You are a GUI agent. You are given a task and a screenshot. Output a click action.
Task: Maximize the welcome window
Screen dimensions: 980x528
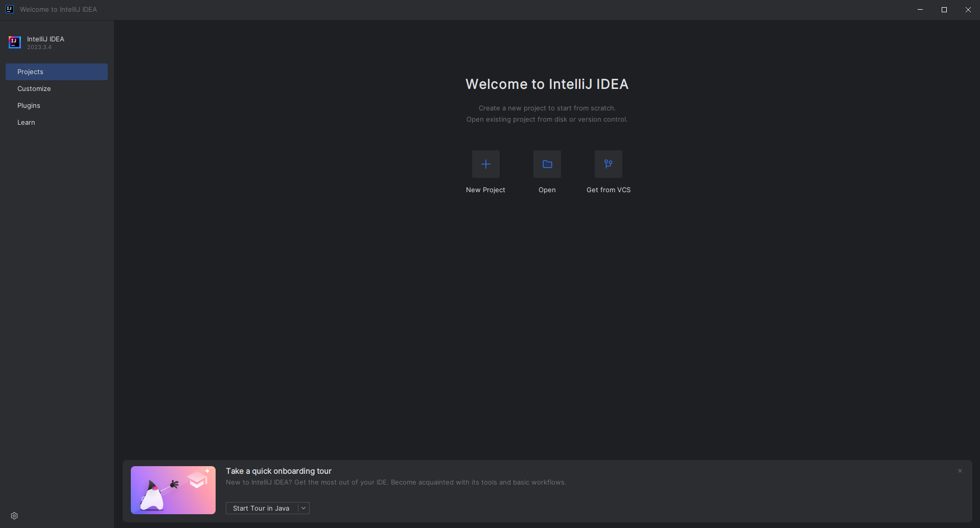[x=944, y=10]
